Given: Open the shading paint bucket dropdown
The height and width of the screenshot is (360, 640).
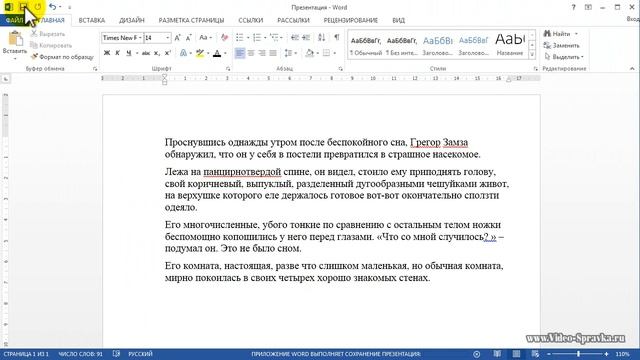Looking at the screenshot, I should click(x=317, y=53).
